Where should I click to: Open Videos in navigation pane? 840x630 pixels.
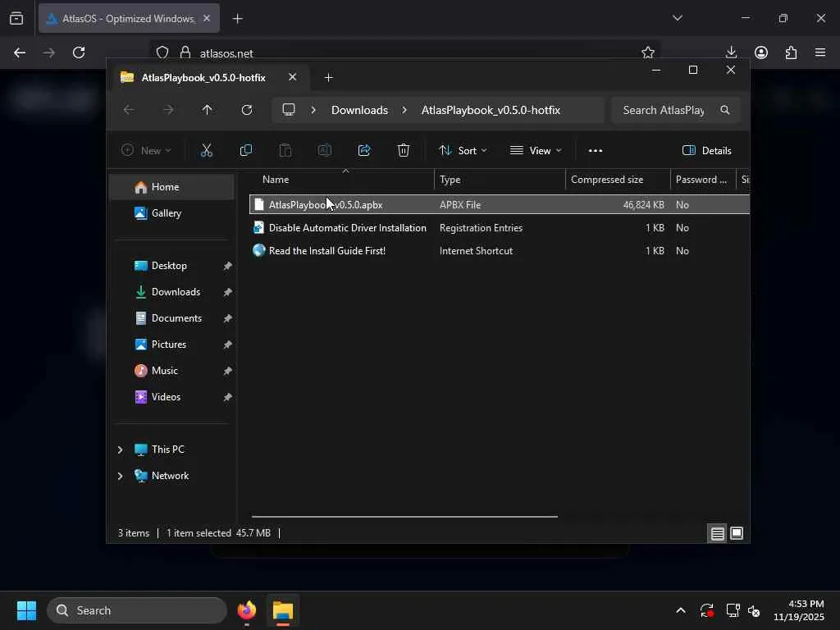(x=172, y=397)
